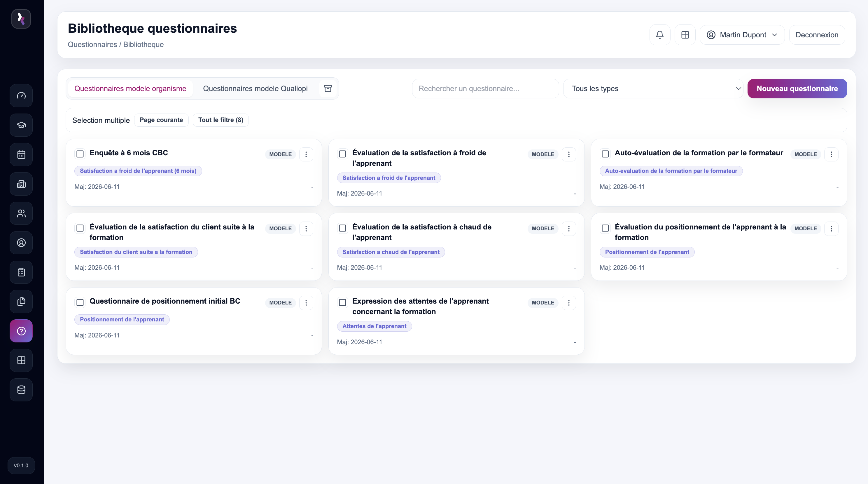The height and width of the screenshot is (484, 868).
Task: Select Page courante button
Action: [161, 120]
